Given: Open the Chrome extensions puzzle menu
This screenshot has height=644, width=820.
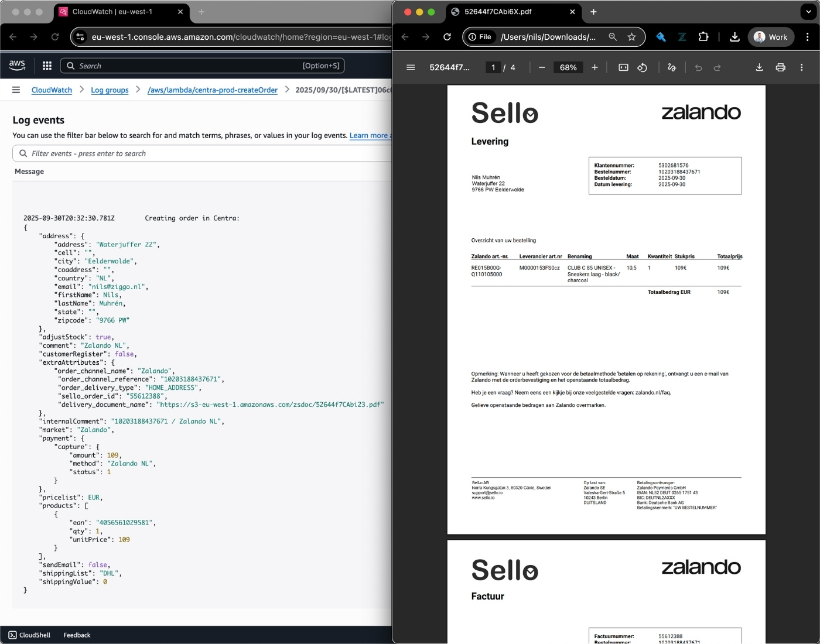Looking at the screenshot, I should 703,37.
